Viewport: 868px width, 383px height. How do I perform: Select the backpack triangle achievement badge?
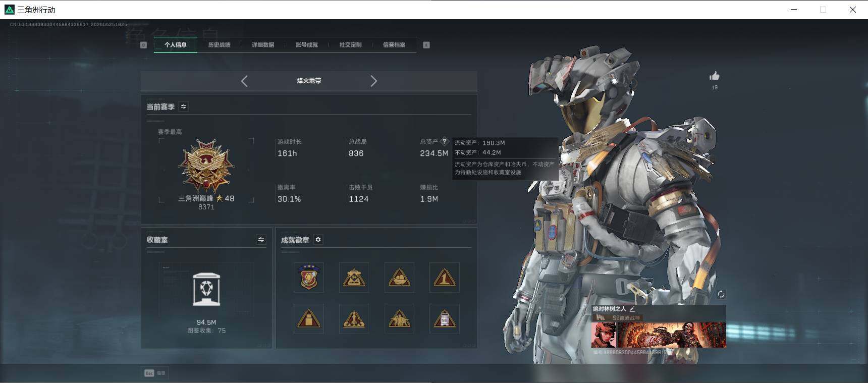click(354, 277)
